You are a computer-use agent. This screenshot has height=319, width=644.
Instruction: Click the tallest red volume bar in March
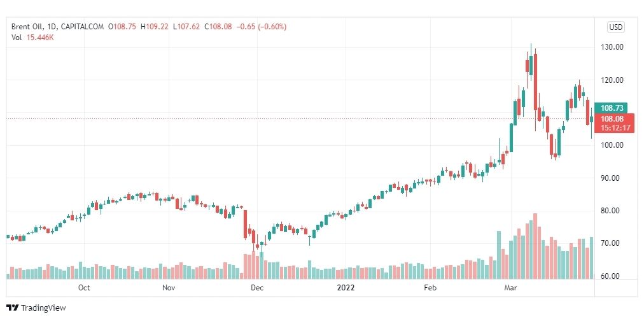pyautogui.click(x=535, y=246)
